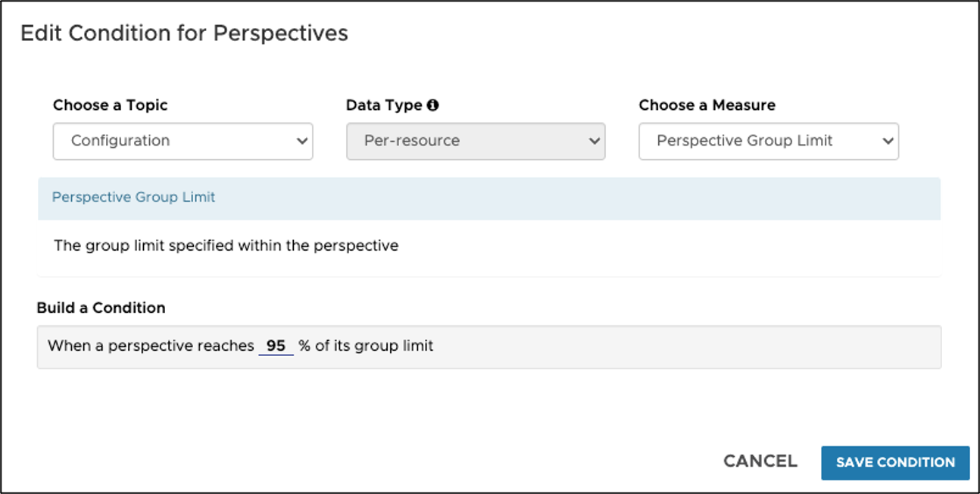Click the 95 percent threshold input field

click(276, 346)
